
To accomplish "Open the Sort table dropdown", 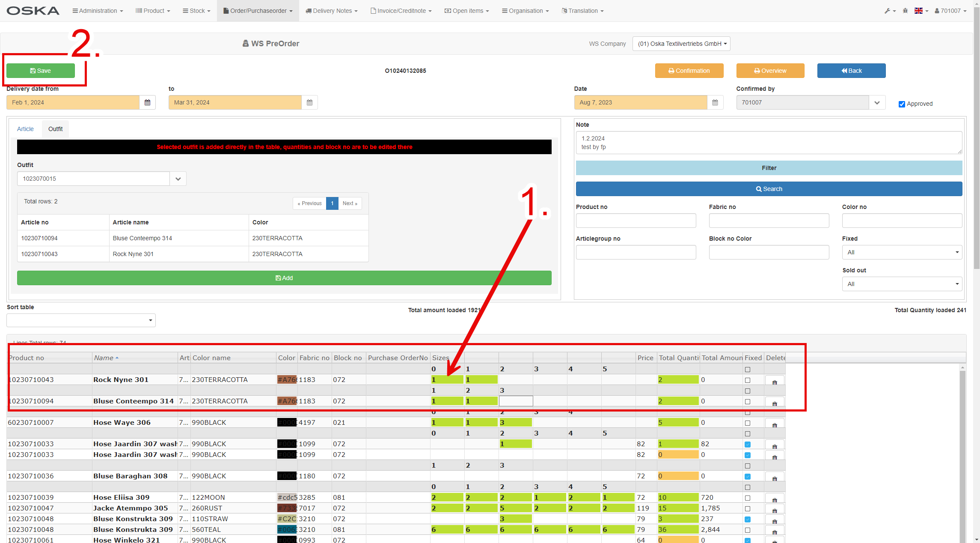I will click(x=81, y=320).
